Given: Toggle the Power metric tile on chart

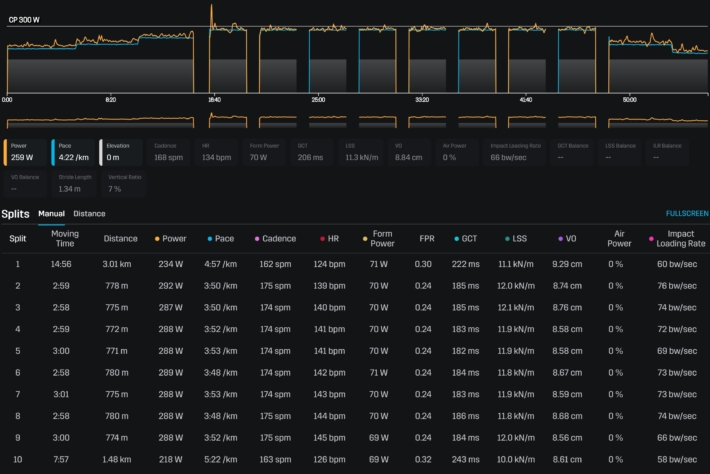Looking at the screenshot, I should pos(24,151).
